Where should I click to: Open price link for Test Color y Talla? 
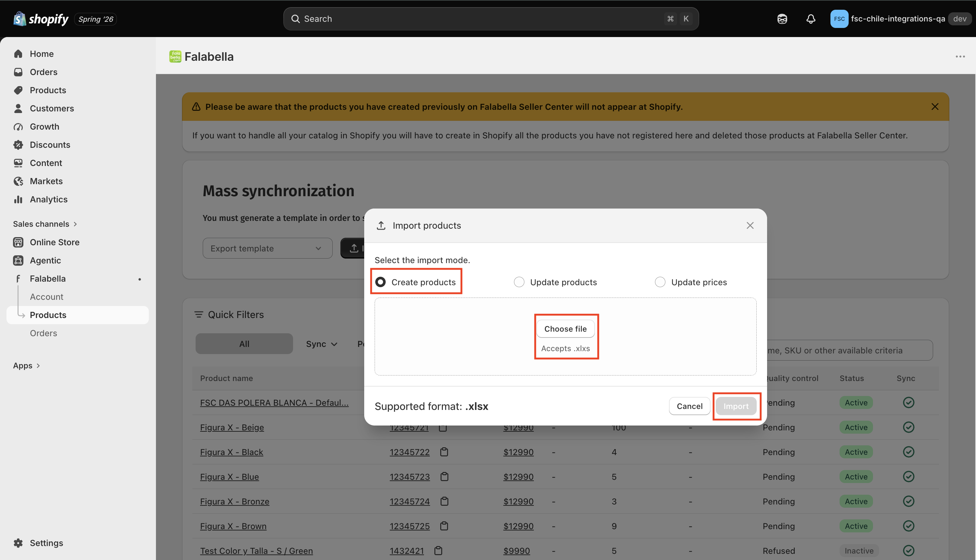(x=516, y=551)
